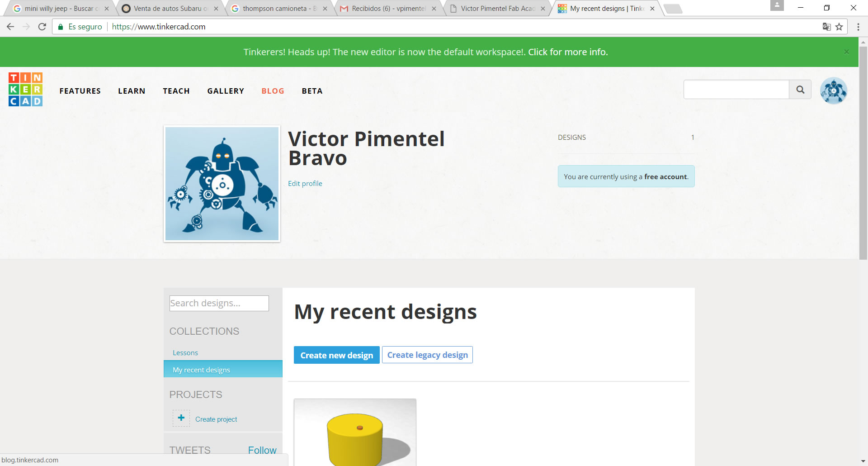The height and width of the screenshot is (466, 868).
Task: Open the FEATURES menu item
Action: 80,91
